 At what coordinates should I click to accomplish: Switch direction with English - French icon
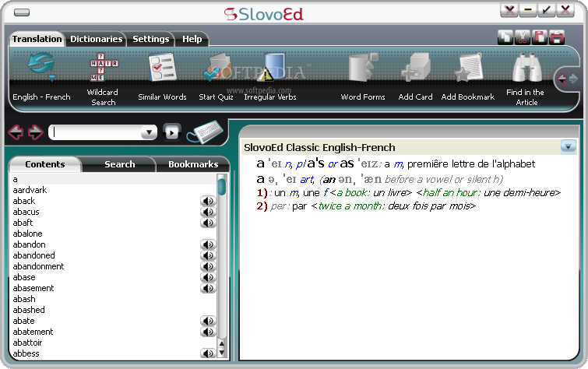click(41, 67)
